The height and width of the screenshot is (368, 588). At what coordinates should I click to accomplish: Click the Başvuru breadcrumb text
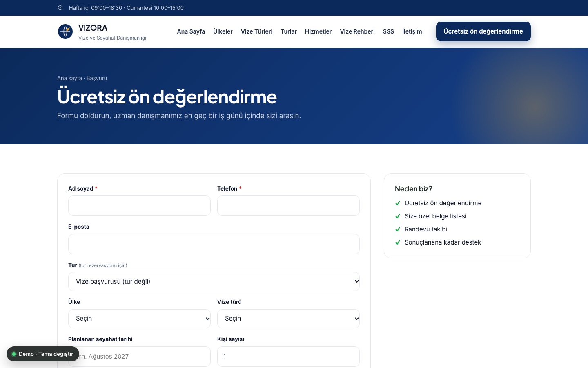97,78
